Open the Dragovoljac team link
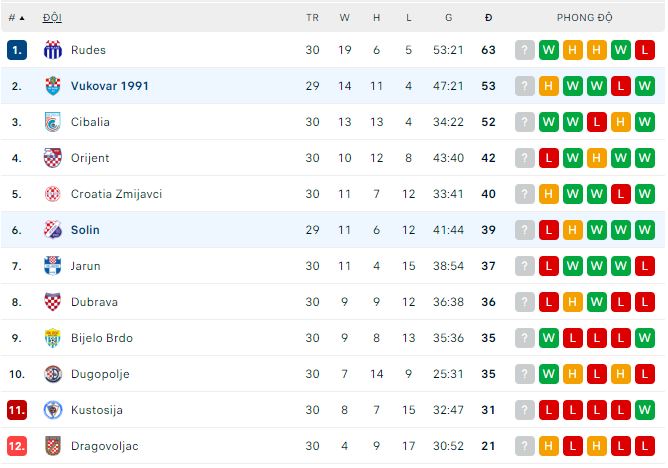The height and width of the screenshot is (468, 668). point(104,446)
